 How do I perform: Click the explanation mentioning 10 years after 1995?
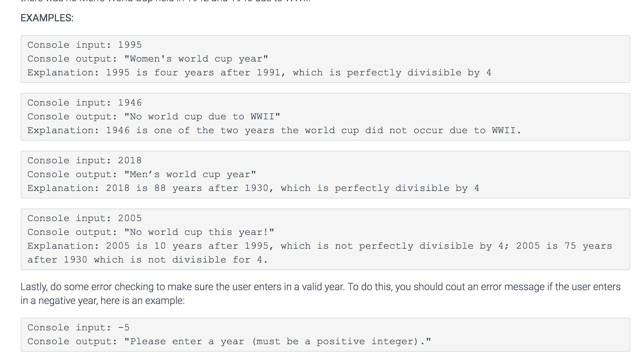pos(320,246)
